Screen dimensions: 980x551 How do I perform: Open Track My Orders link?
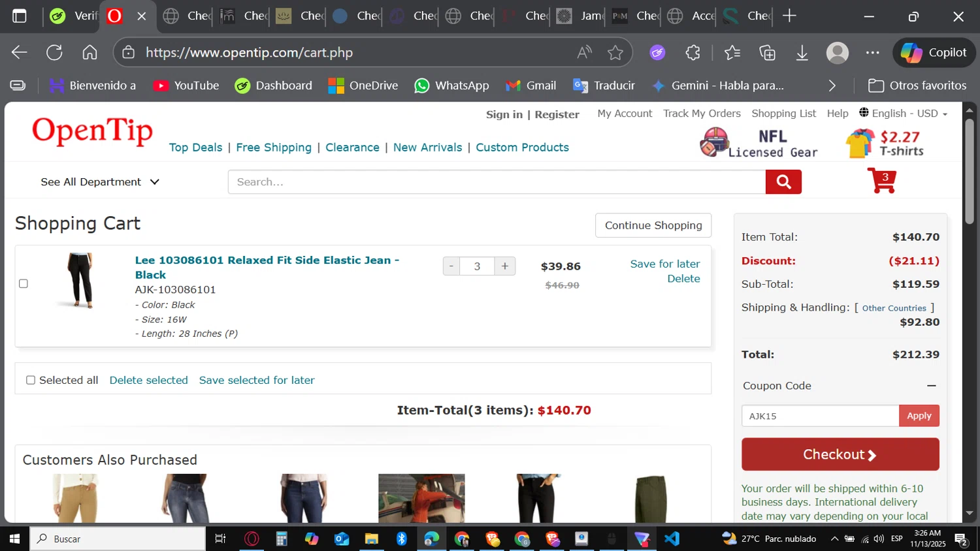pos(702,114)
